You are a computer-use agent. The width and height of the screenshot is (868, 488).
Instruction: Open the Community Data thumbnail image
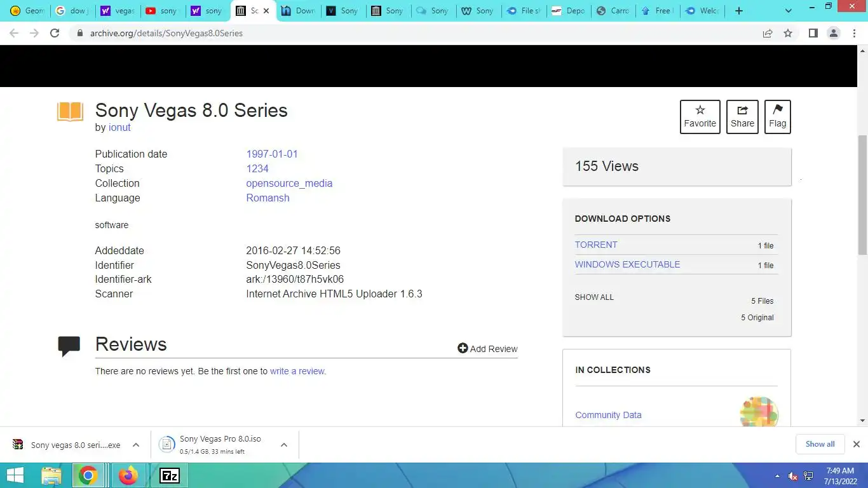point(759,411)
